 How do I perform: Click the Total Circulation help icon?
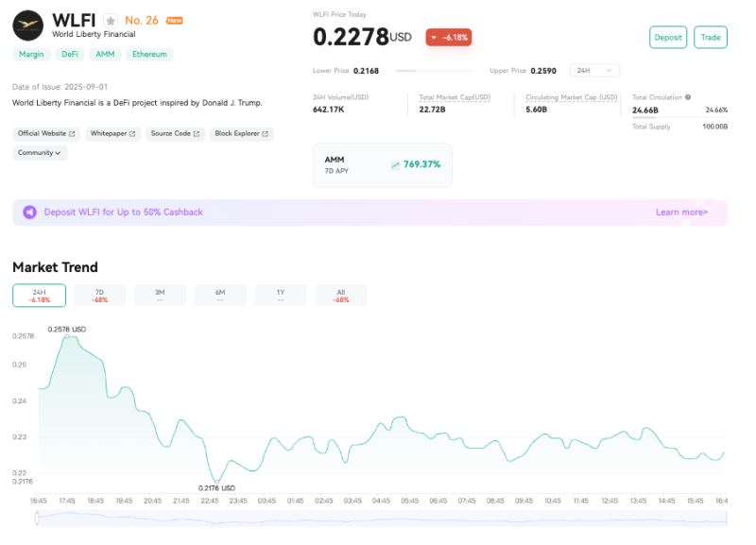(x=687, y=97)
